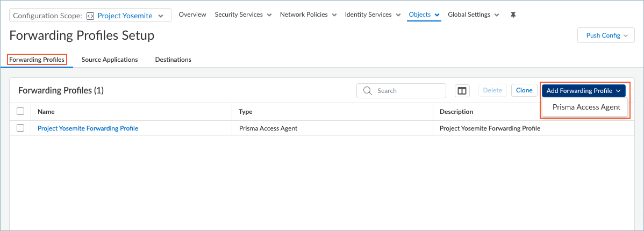
Task: Open the Project Yosemite Forwarding Profile link
Action: pos(88,128)
